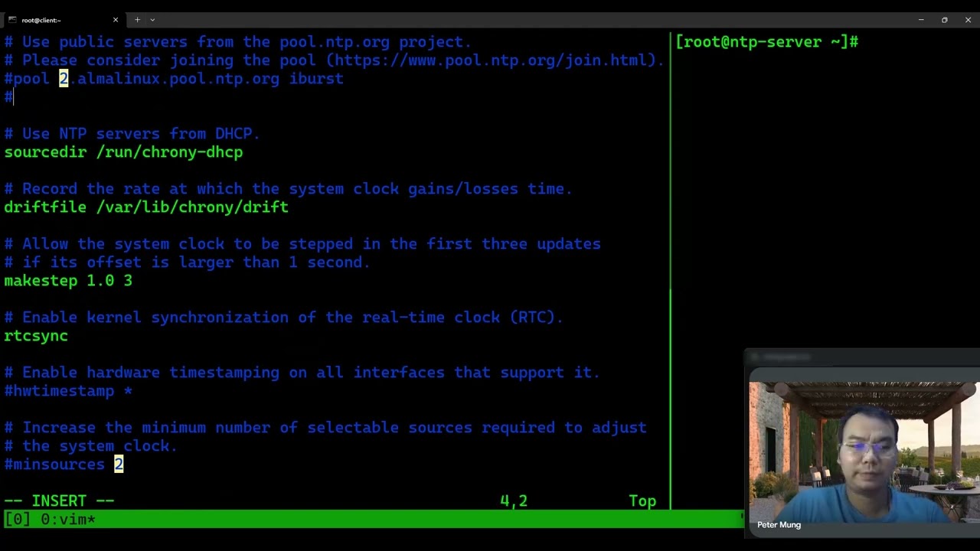Click the '#minsources 2' line
Viewport: 980px width, 551px height.
(x=64, y=465)
